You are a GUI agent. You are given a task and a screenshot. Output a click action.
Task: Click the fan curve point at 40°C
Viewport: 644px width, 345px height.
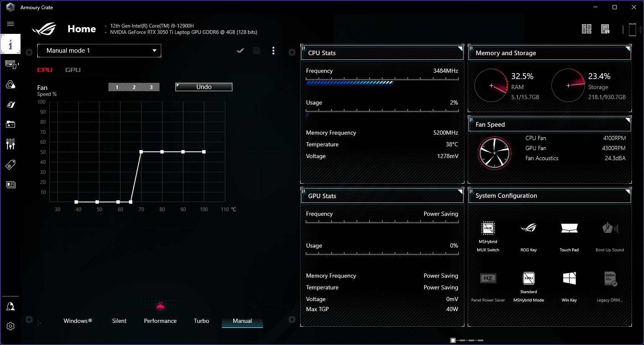click(76, 202)
